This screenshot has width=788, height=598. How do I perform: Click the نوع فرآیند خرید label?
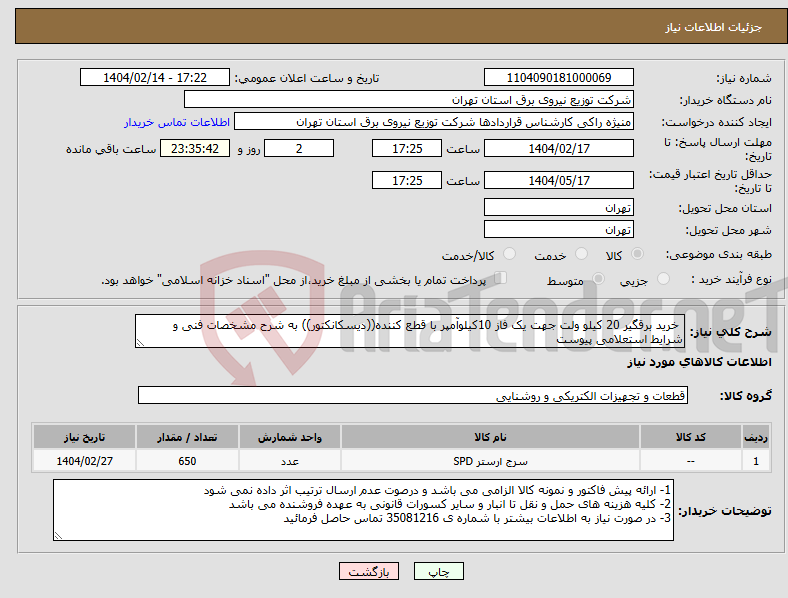tap(732, 279)
